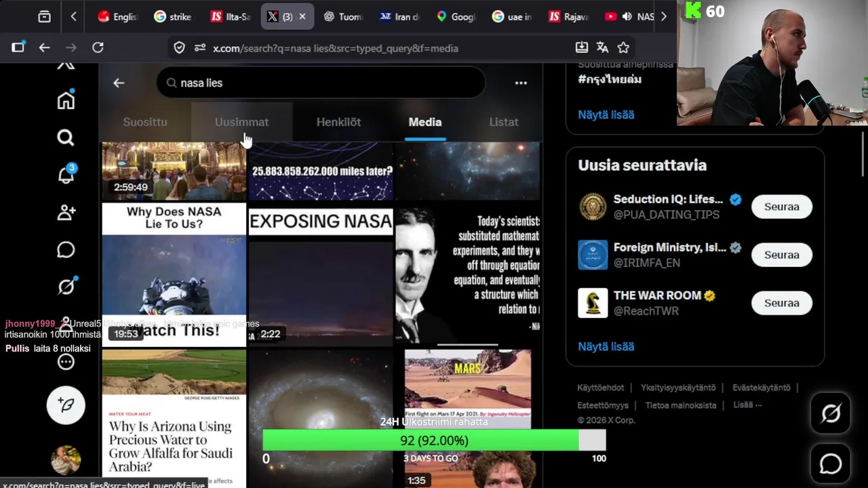Open the strike Google browser tab
This screenshot has width=868, height=488.
pyautogui.click(x=173, y=16)
